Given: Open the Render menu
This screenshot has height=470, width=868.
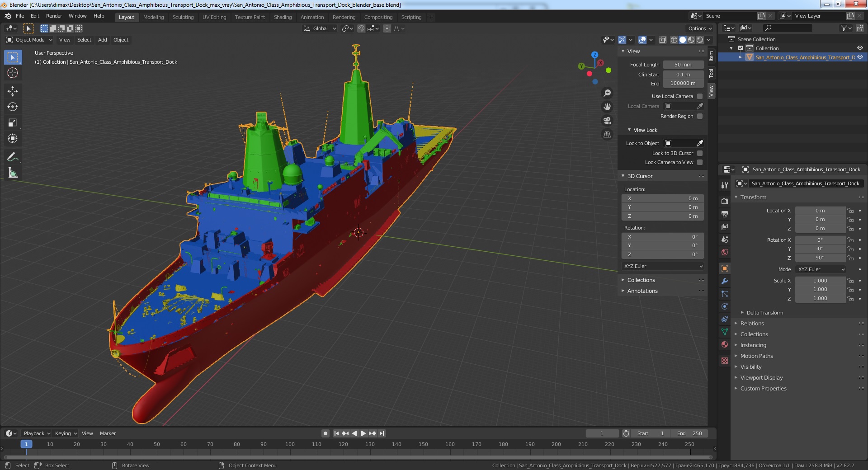Looking at the screenshot, I should click(x=54, y=16).
